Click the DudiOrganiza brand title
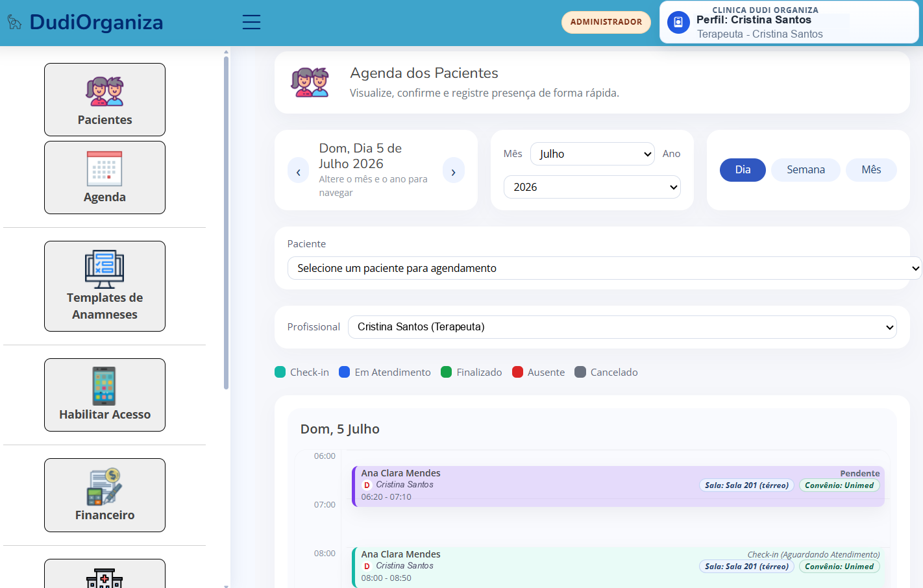The height and width of the screenshot is (588, 923). 96,22
